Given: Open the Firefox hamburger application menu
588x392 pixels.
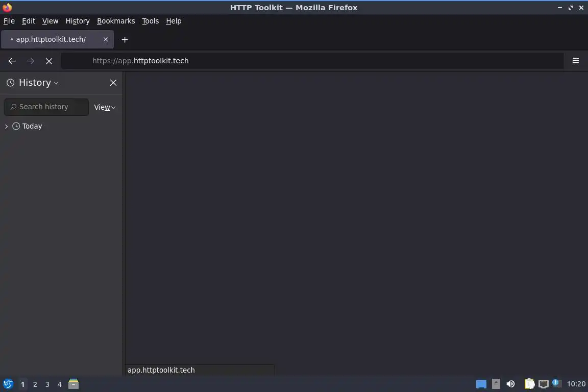Looking at the screenshot, I should point(576,60).
